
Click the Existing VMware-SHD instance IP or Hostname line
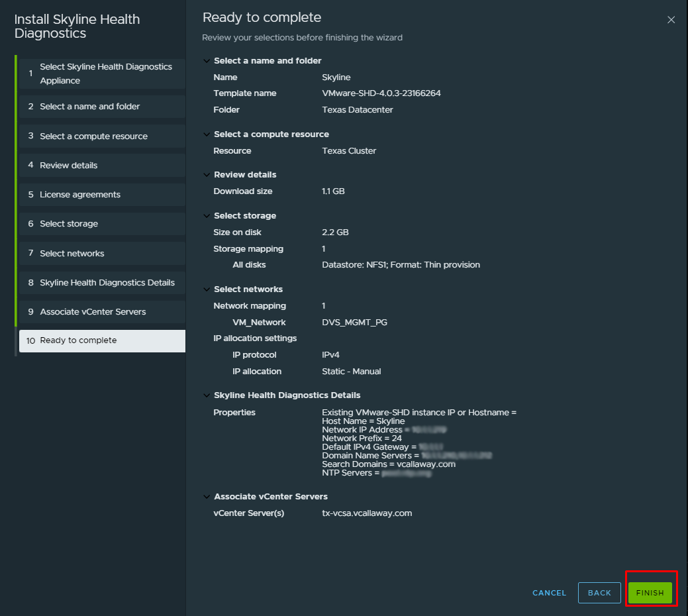(419, 413)
